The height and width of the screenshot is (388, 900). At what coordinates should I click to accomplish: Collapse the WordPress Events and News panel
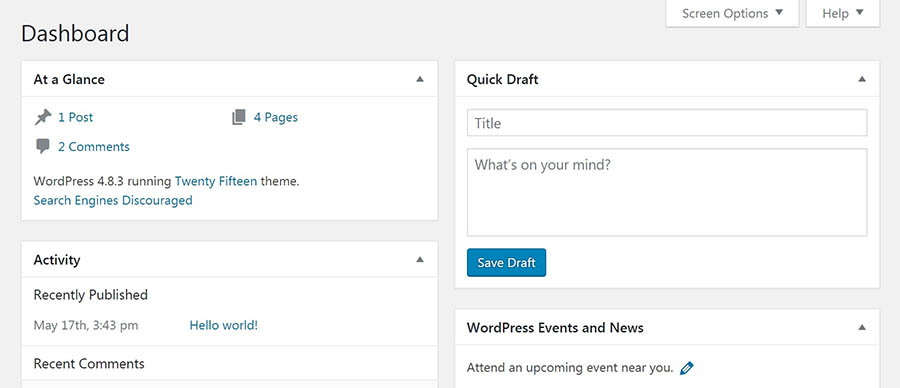pos(862,328)
